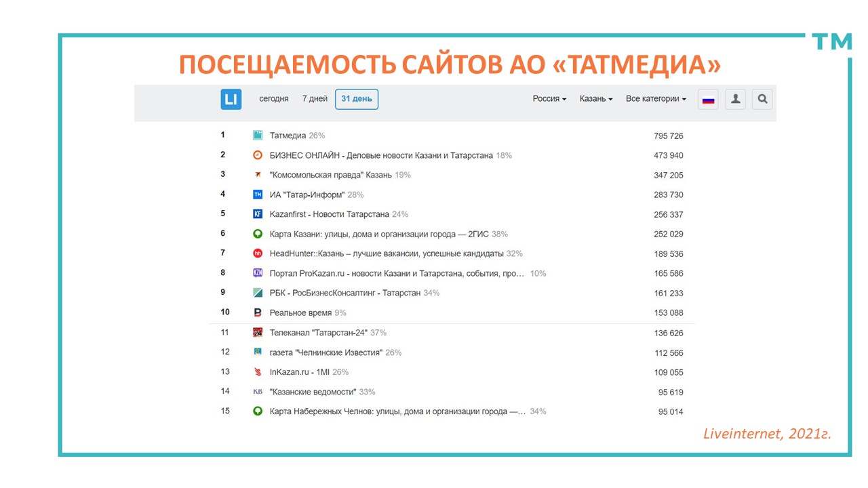
Task: Click the 2ГИС Карта Казани favicon
Action: 258,234
